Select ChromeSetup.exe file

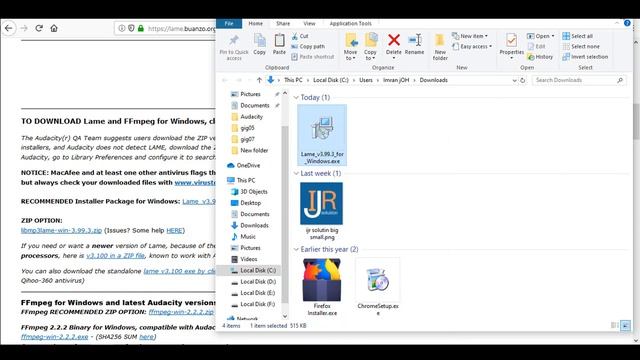378,287
